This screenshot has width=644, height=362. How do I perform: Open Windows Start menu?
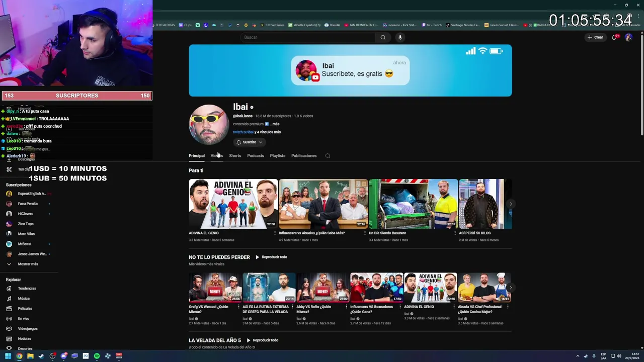8,356
